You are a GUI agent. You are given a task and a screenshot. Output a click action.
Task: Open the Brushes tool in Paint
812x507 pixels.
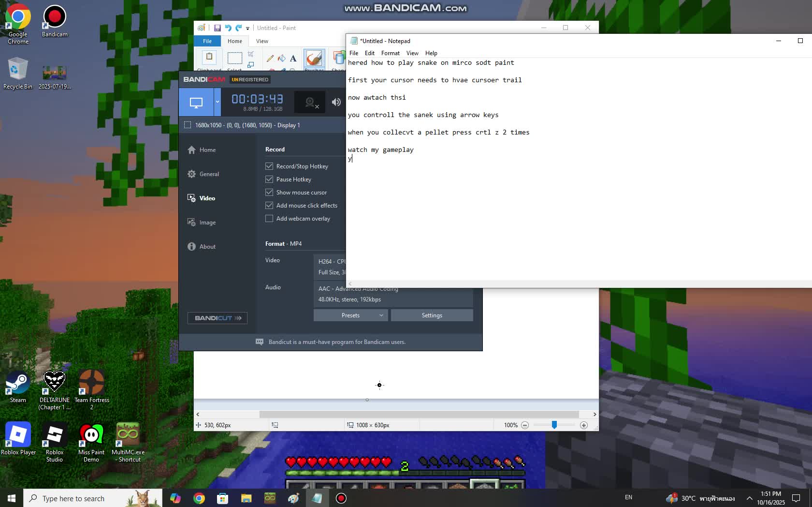pos(314,59)
